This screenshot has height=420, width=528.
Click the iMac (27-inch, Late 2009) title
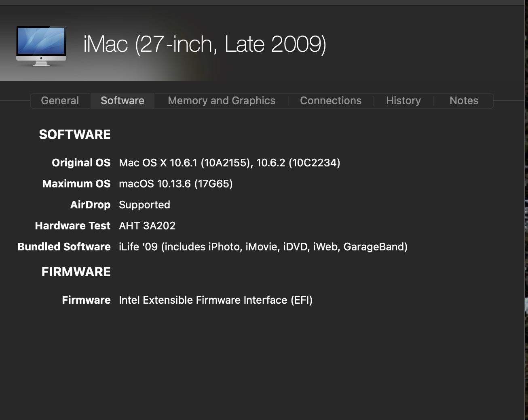(x=205, y=44)
